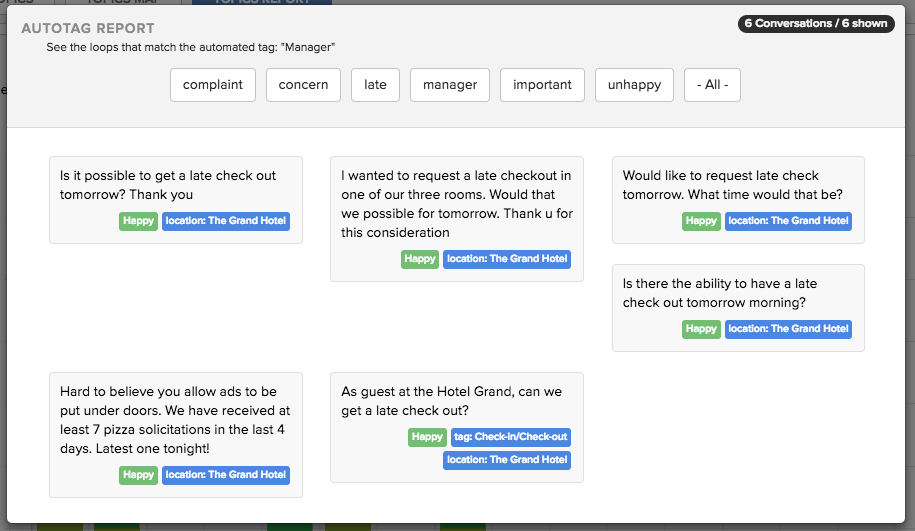Filter by the concern tag button
The width and height of the screenshot is (915, 531).
(x=303, y=85)
